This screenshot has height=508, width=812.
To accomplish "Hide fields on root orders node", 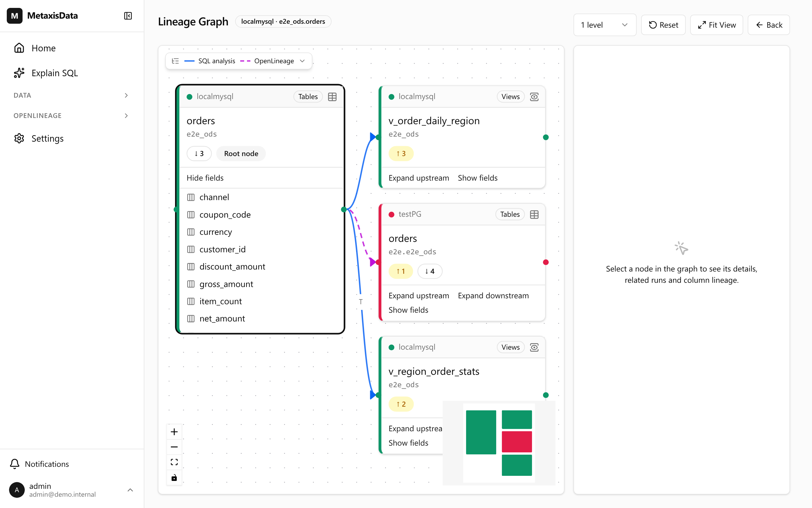I will 205,178.
